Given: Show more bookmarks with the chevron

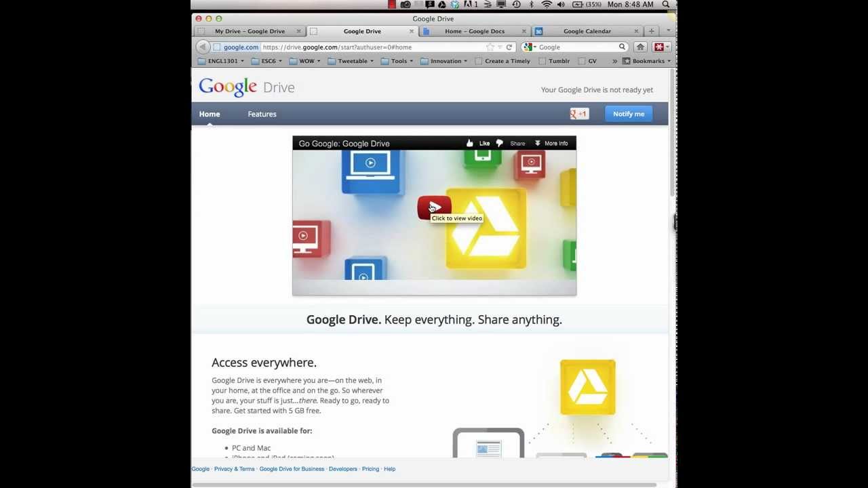Looking at the screenshot, I should (615, 61).
